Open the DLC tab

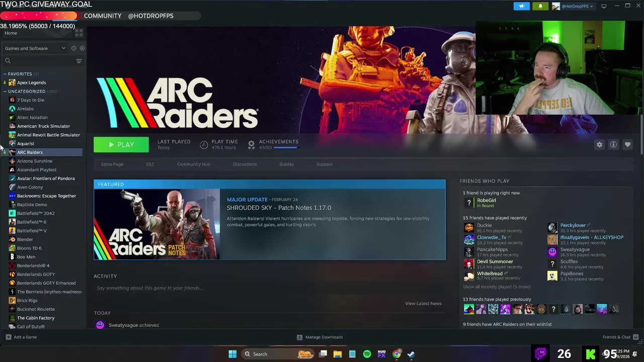click(150, 164)
